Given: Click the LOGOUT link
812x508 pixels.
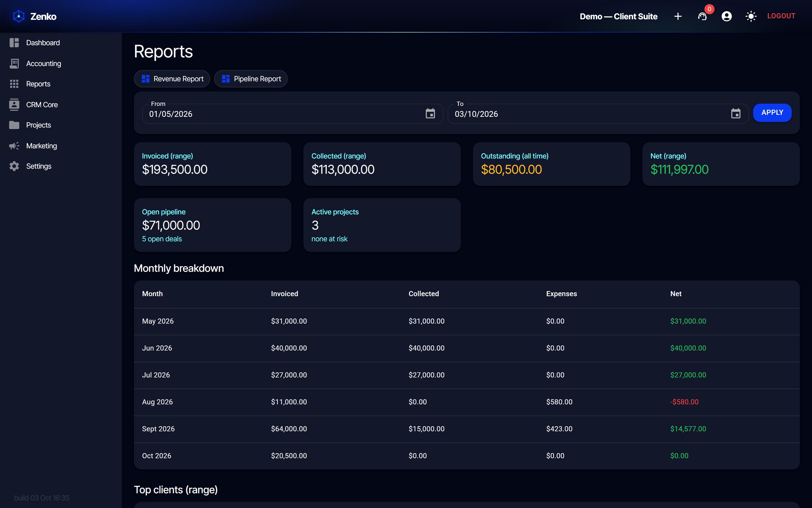Looking at the screenshot, I should coord(781,16).
